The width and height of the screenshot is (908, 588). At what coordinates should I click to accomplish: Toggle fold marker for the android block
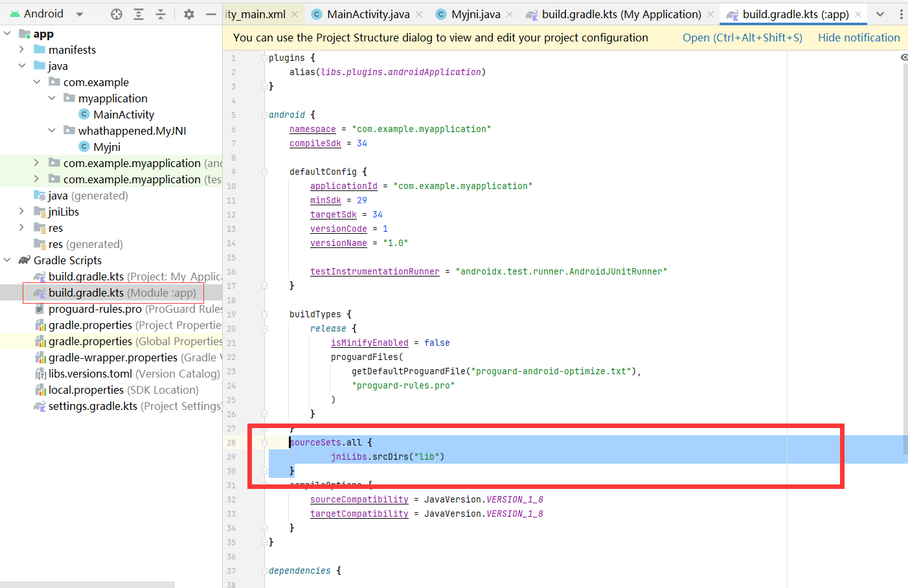pyautogui.click(x=264, y=115)
